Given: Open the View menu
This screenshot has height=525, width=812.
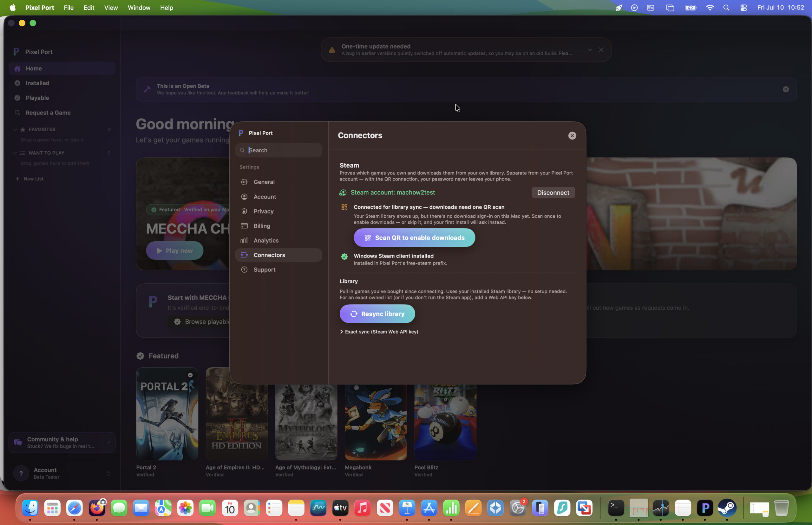Looking at the screenshot, I should coord(111,8).
